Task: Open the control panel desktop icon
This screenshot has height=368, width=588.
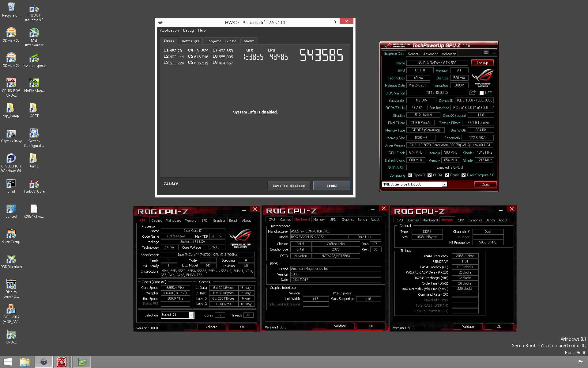Action: (x=11, y=211)
